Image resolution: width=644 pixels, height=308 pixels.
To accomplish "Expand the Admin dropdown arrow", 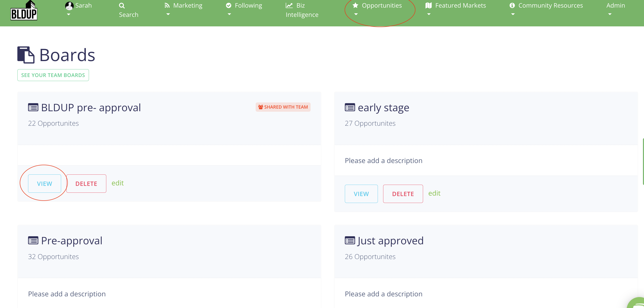I will coord(610,14).
